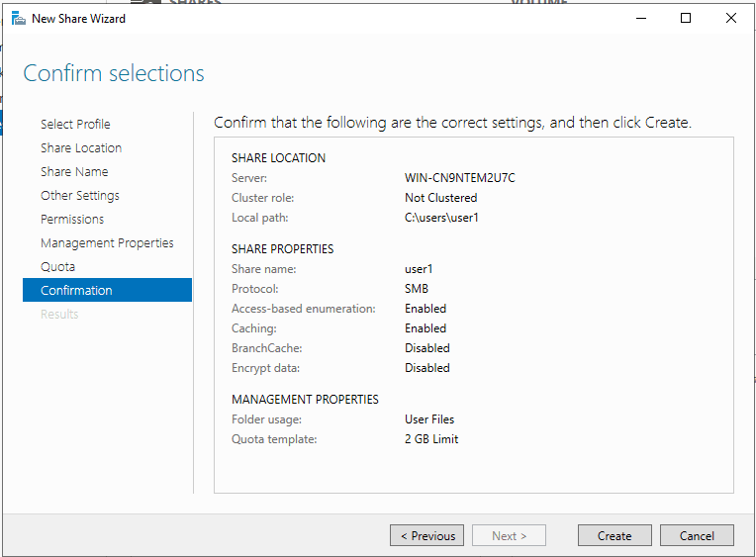This screenshot has height=557, width=756.
Task: Maximize the New Share Wizard window
Action: tap(686, 18)
